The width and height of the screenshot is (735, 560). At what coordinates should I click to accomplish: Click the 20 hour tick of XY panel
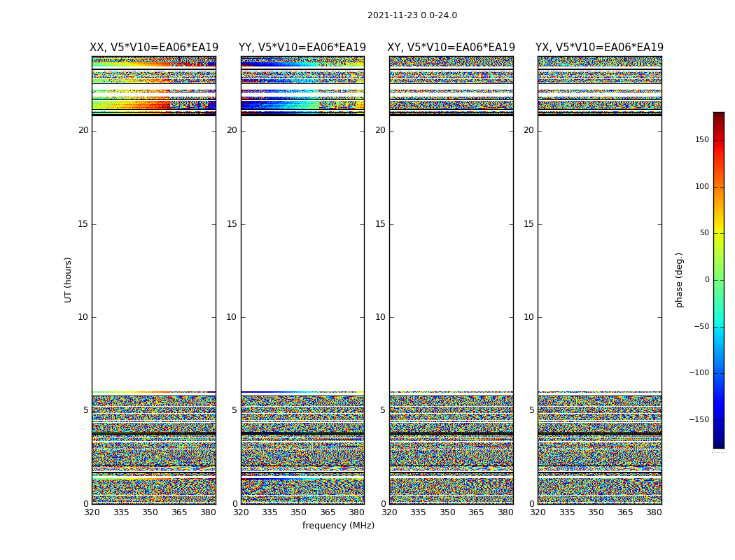(380, 130)
